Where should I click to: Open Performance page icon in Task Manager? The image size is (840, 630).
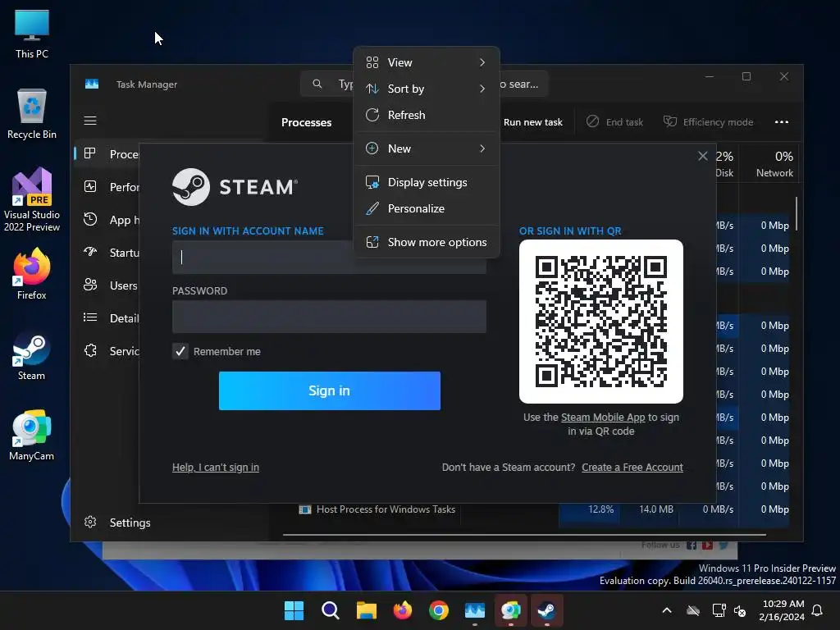[90, 186]
